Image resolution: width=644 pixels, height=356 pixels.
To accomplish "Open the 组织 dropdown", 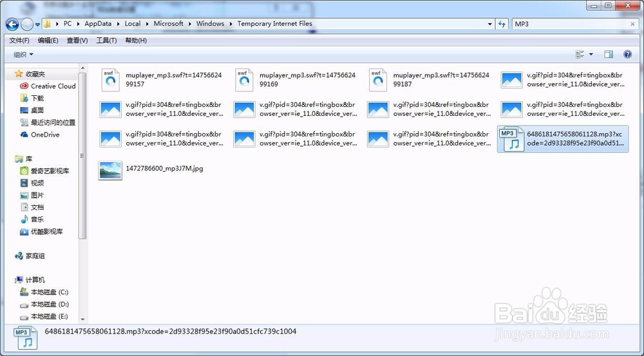I will [x=23, y=54].
